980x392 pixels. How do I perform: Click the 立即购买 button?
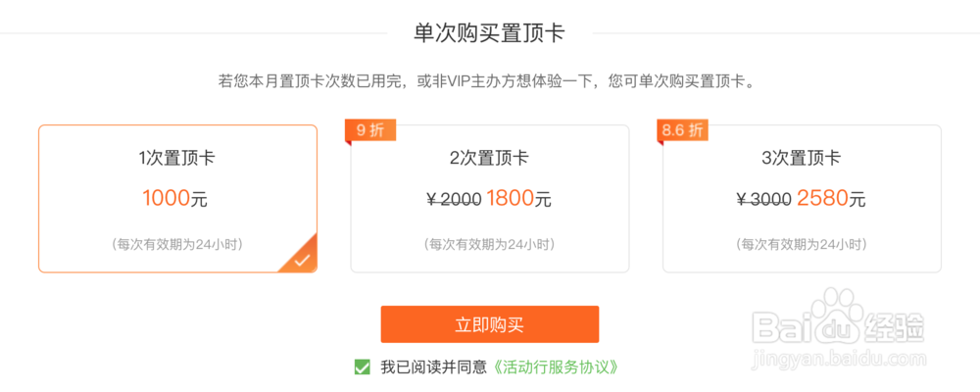tap(489, 324)
